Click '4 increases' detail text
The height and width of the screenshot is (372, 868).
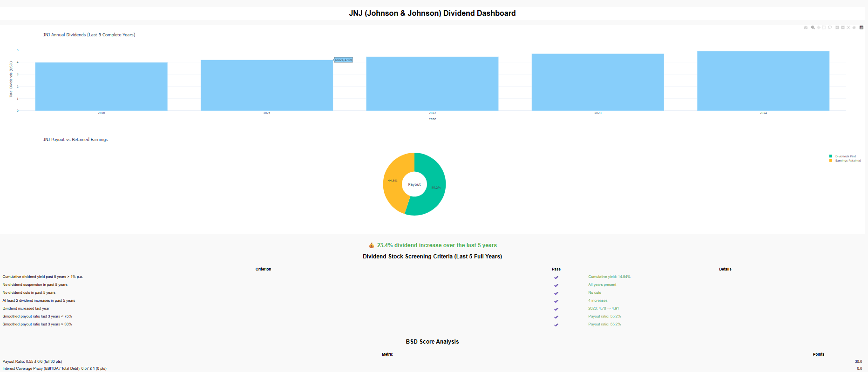tap(598, 301)
